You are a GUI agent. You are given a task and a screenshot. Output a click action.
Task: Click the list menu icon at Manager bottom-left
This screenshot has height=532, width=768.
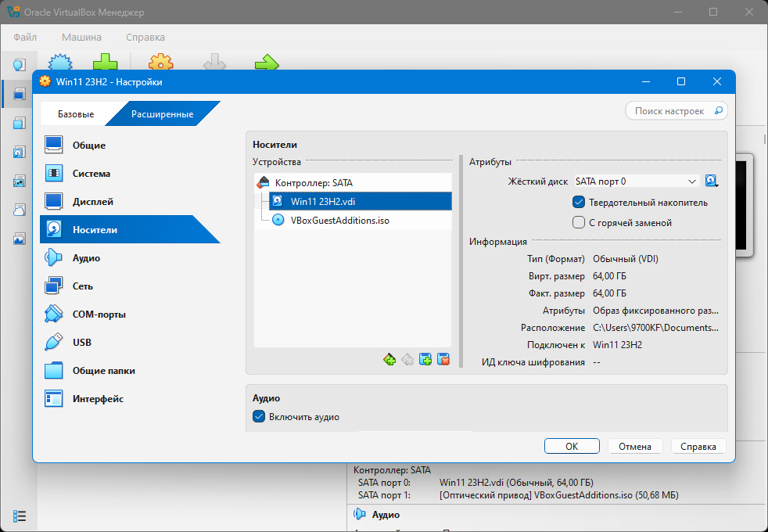[20, 516]
